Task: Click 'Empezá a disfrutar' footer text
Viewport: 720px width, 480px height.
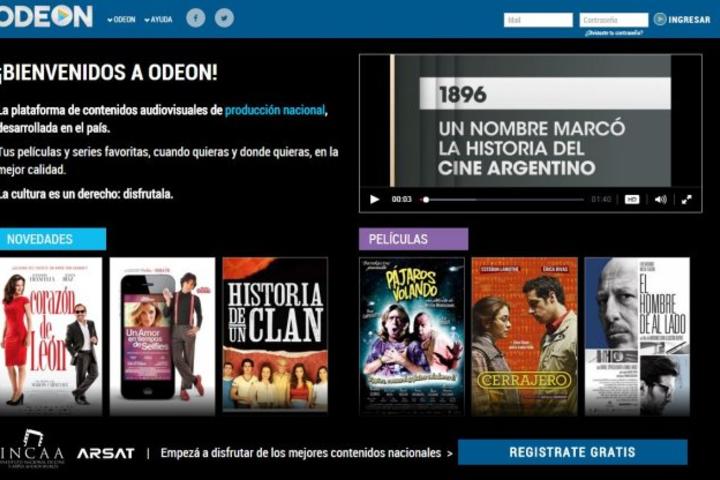Action: click(x=301, y=453)
